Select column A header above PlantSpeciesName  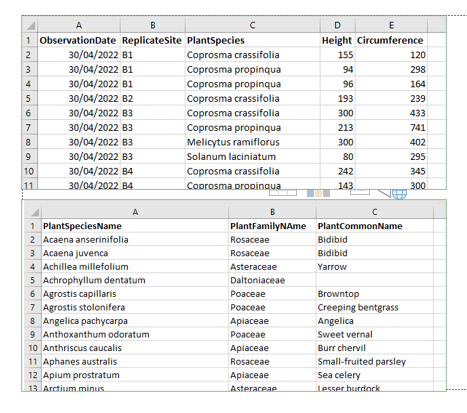(x=135, y=212)
